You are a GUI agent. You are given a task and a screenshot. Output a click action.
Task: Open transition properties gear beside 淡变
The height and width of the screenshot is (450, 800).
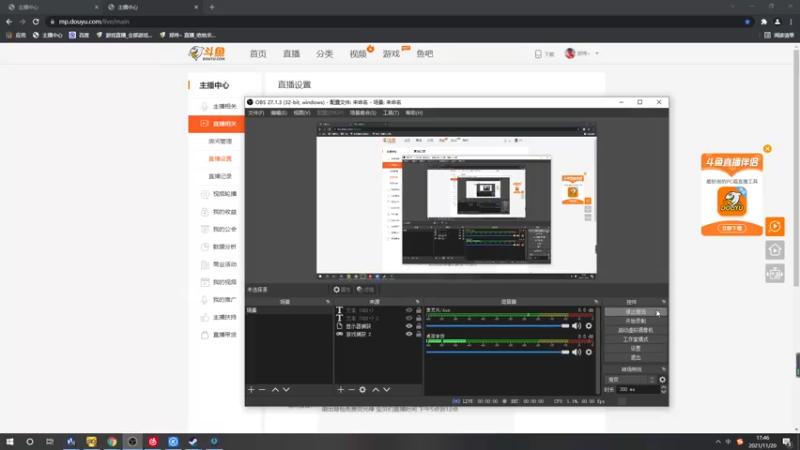pyautogui.click(x=662, y=380)
